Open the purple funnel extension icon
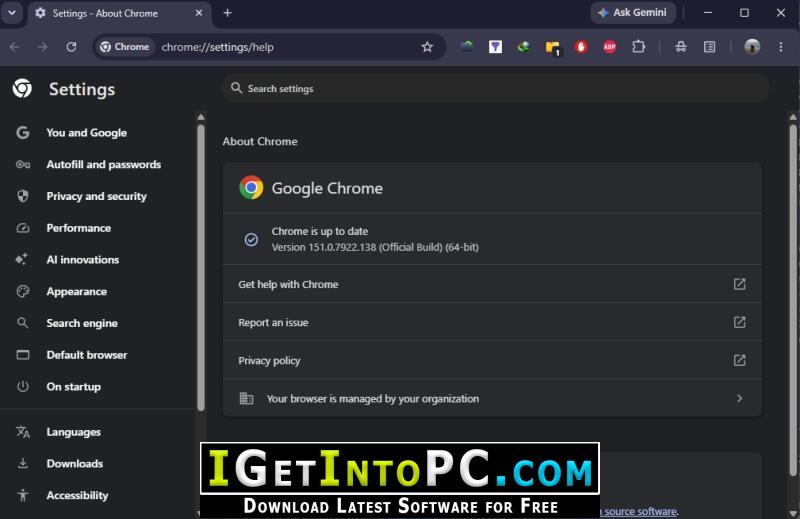This screenshot has width=800, height=519. point(495,47)
